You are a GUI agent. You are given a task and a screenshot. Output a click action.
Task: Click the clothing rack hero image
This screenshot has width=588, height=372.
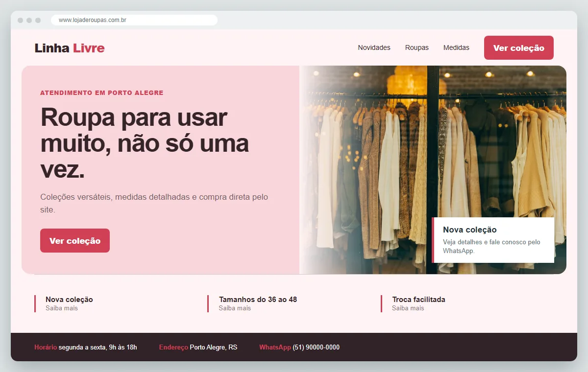click(x=433, y=170)
